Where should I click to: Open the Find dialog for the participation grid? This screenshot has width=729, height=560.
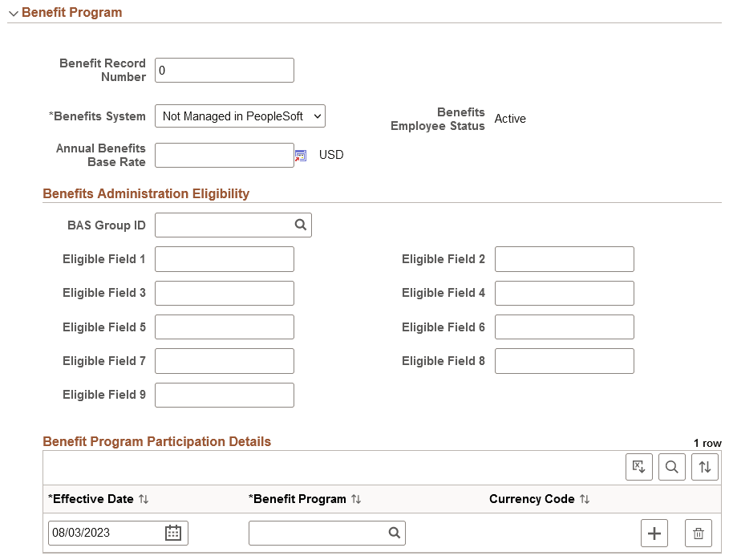672,466
